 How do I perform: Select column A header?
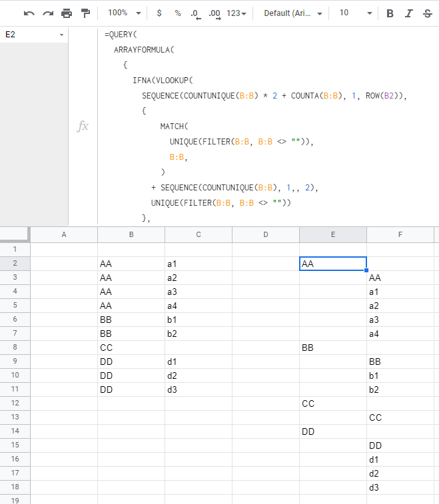pos(64,234)
